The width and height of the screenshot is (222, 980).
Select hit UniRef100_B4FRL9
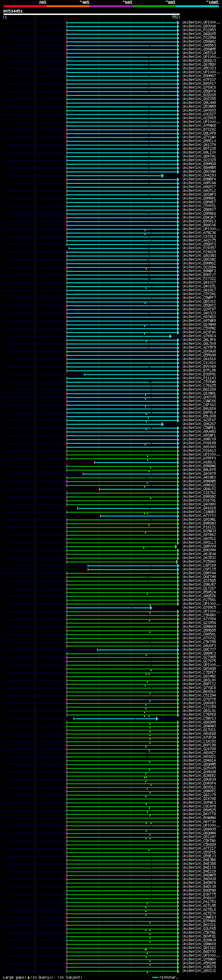pyautogui.click(x=199, y=412)
